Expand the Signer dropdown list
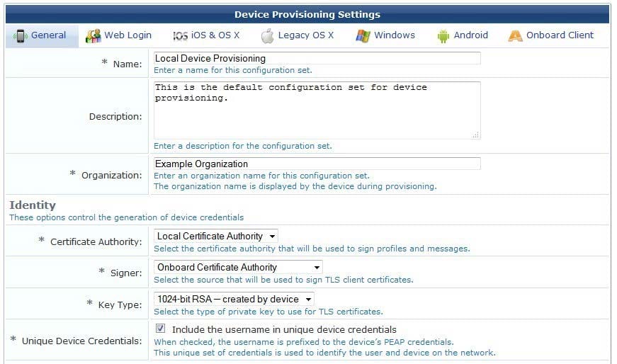Viewport: 617px width, 364px height. pos(238,267)
